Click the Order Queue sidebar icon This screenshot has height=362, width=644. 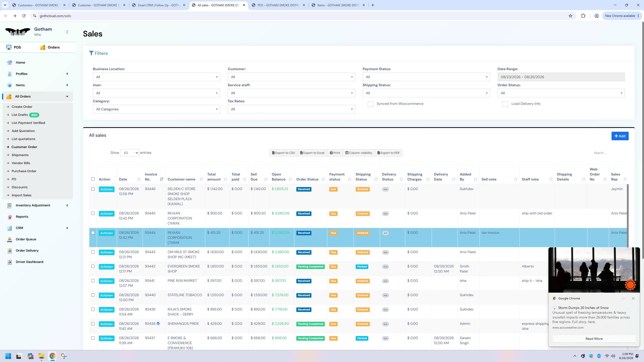pos(10,239)
